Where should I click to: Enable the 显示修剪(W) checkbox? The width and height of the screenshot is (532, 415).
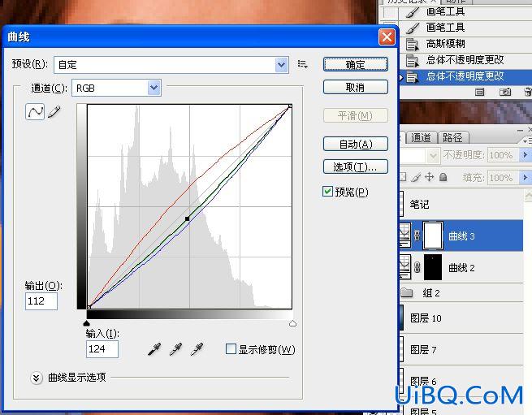231,349
